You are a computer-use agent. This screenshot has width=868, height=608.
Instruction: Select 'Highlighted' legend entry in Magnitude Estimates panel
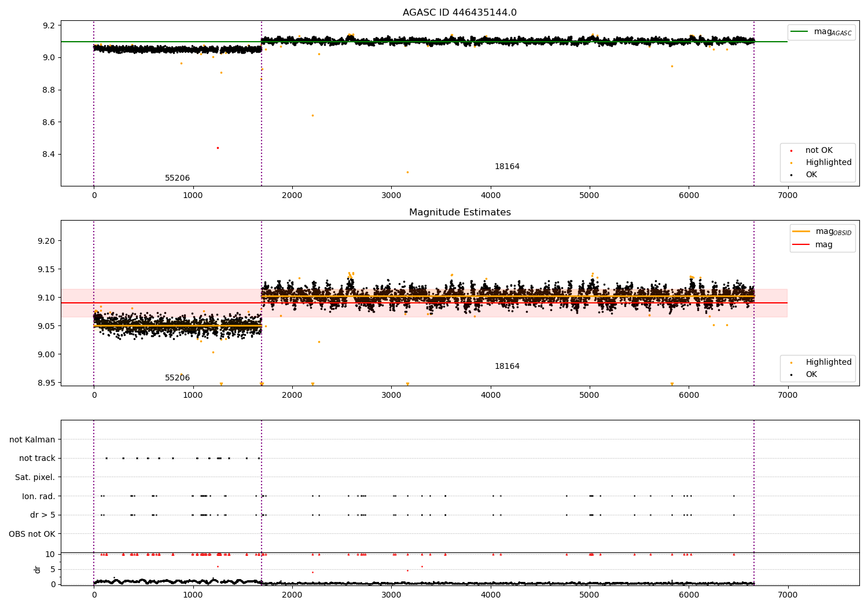click(828, 362)
